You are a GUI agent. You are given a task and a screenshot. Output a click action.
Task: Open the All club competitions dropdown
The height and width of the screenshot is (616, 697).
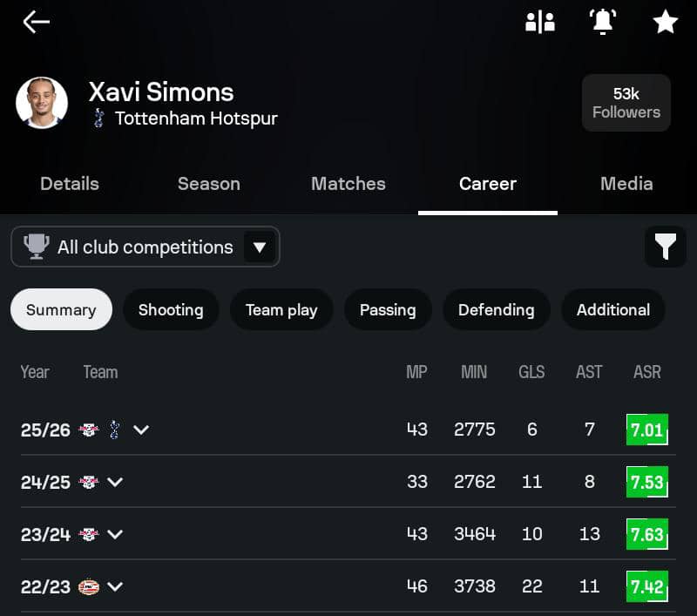[145, 247]
